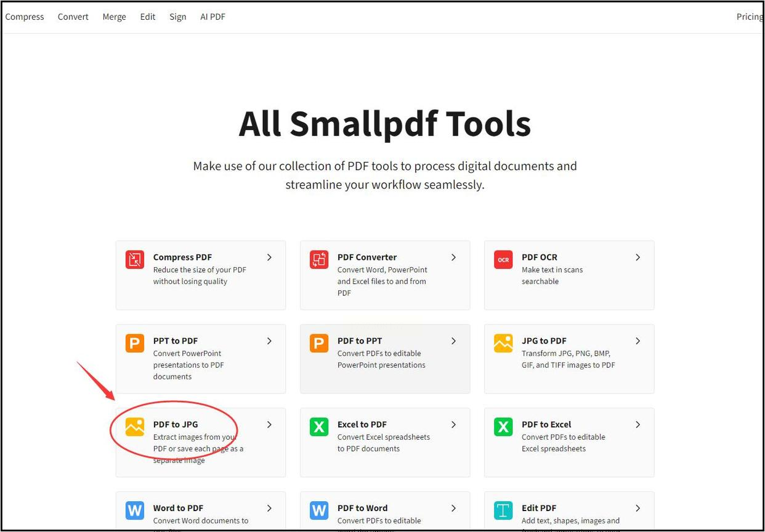The image size is (765, 532).
Task: Click 'Convert PDFs to editable PowerPoint presentations' text
Action: pyautogui.click(x=381, y=360)
